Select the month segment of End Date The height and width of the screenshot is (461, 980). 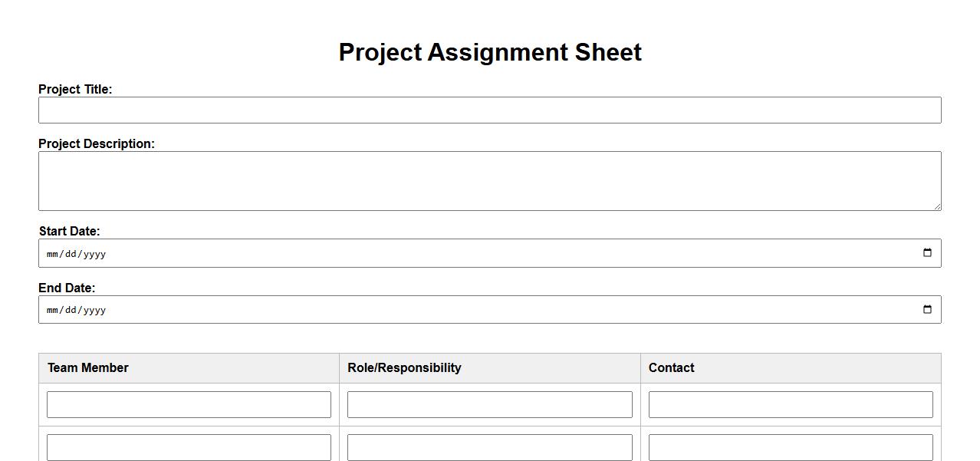tap(52, 311)
